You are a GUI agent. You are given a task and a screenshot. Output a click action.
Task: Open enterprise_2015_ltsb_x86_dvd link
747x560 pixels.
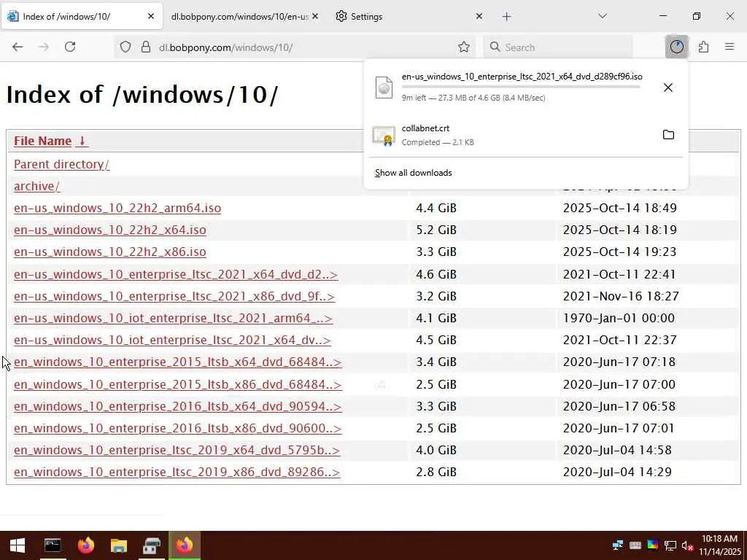click(x=178, y=385)
